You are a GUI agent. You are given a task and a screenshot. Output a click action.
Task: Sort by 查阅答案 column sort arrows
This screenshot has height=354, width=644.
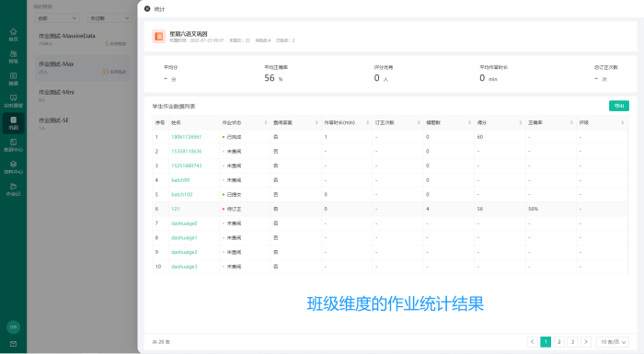[x=316, y=123]
